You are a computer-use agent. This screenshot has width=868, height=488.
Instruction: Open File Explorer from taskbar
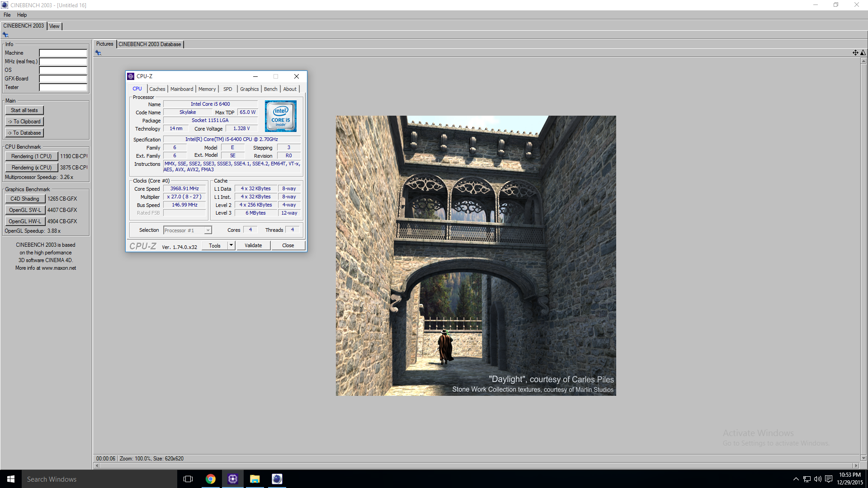point(255,479)
